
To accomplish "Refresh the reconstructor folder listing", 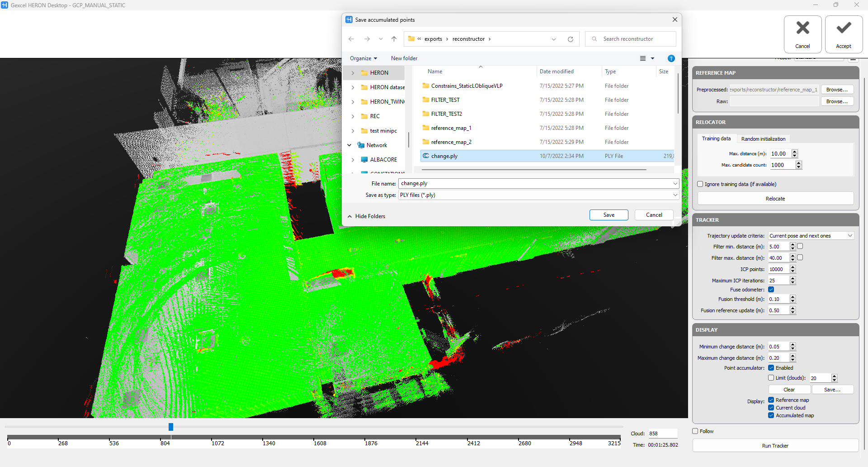I will (570, 39).
